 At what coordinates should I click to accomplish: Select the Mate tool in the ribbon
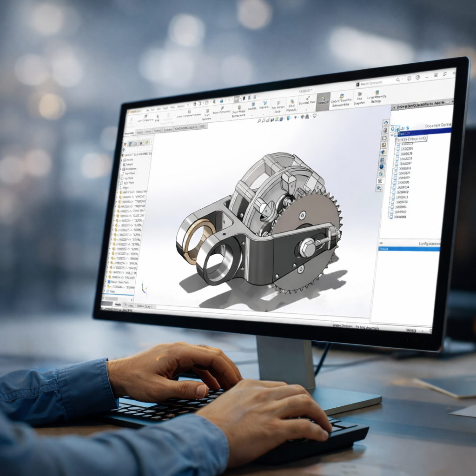point(157,118)
